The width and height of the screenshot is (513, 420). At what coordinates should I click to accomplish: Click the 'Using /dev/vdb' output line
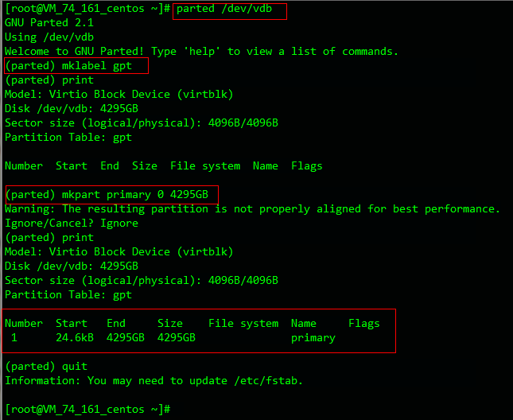coord(49,37)
